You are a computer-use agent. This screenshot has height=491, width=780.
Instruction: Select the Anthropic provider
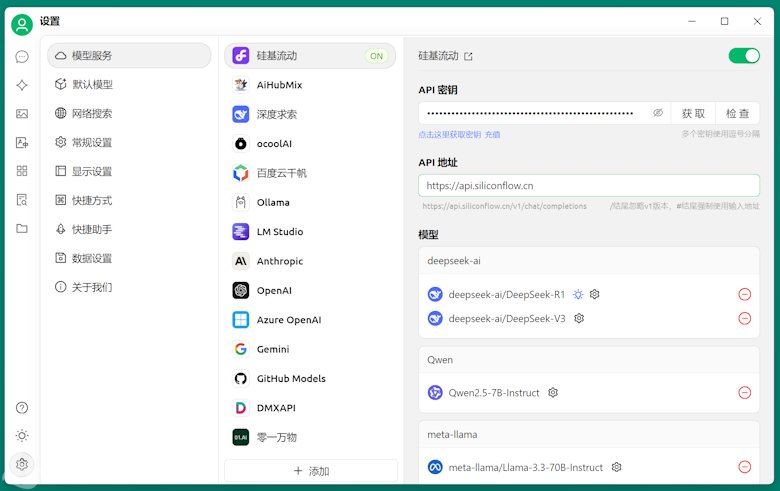click(x=310, y=261)
